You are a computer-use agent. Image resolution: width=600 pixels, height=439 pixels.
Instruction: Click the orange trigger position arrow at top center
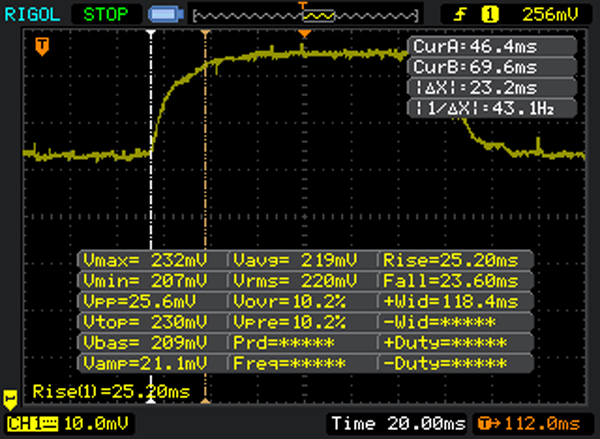pyautogui.click(x=303, y=35)
